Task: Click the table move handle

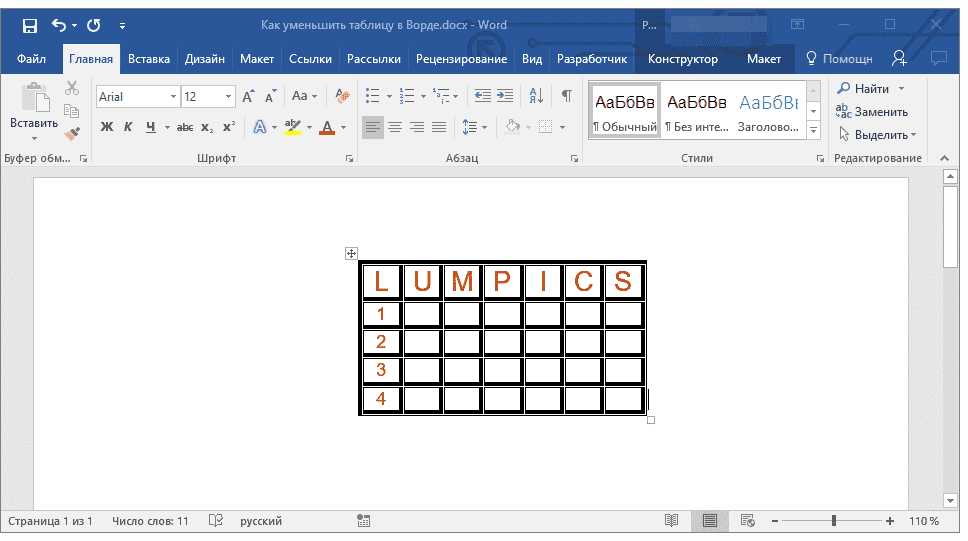Action: pyautogui.click(x=351, y=253)
